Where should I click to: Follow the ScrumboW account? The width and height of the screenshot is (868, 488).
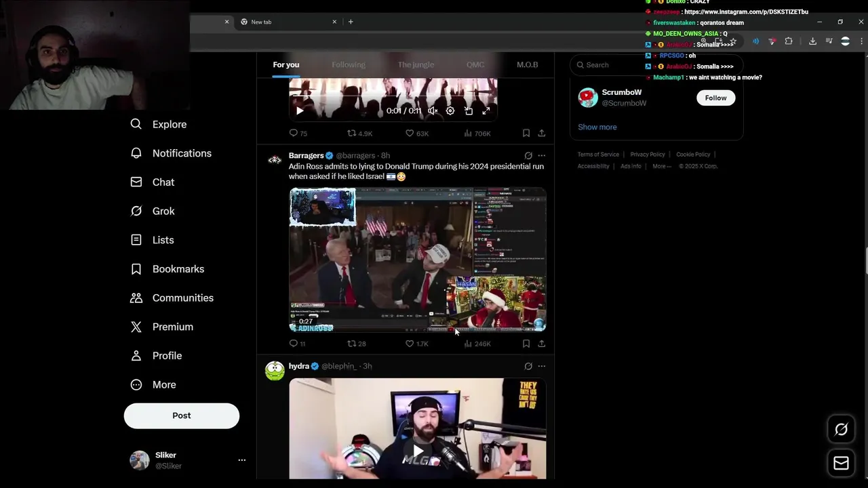715,98
